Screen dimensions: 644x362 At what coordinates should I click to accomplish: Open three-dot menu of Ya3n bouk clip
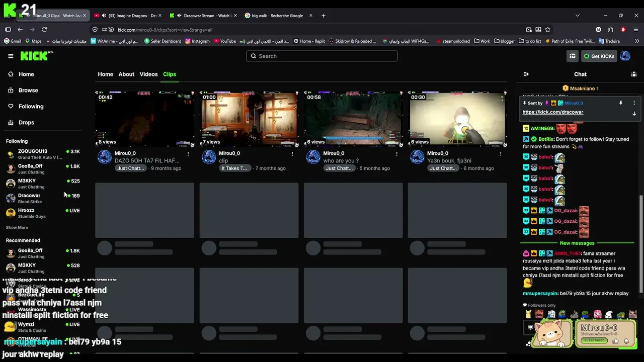coord(501,153)
